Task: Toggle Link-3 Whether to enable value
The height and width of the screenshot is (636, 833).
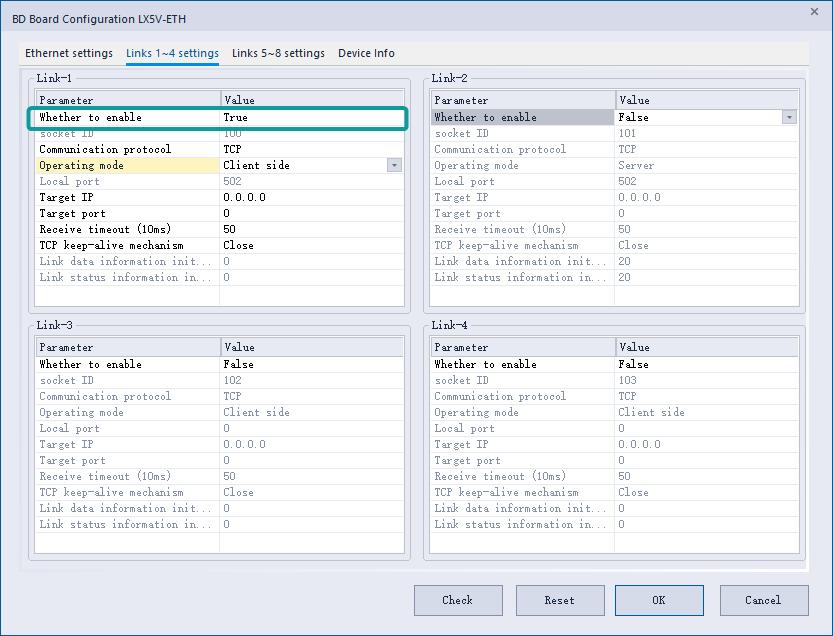Action: [x=310, y=364]
